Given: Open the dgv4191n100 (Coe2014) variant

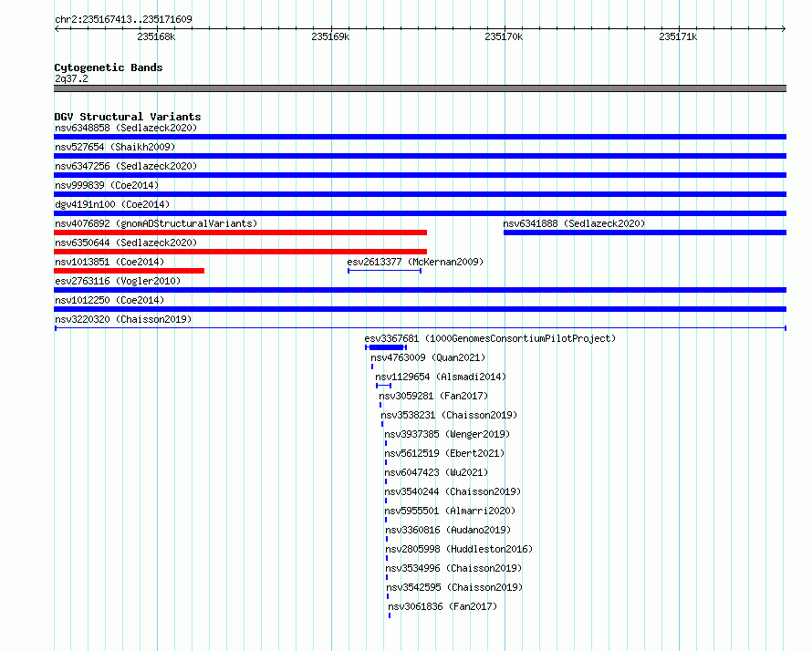Looking at the screenshot, I should 112,204.
